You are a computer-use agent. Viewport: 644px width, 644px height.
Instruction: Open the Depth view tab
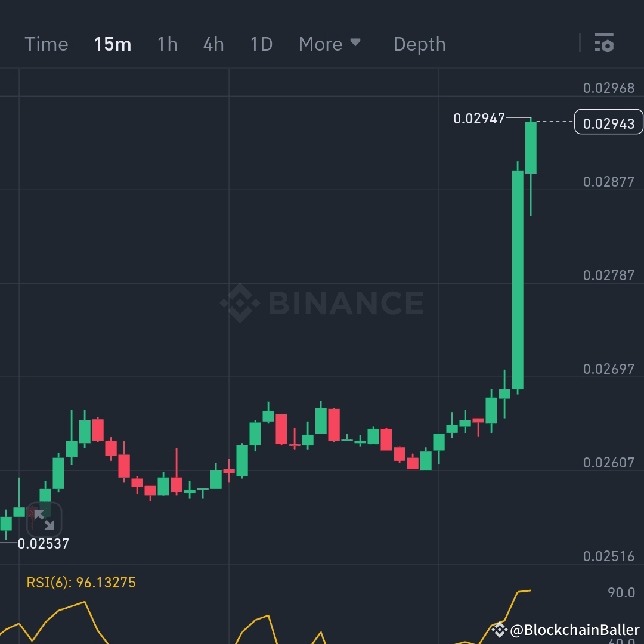[419, 44]
